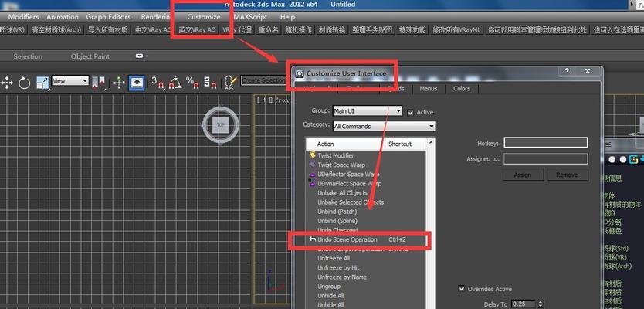Click the 清空材质球(Arch) script button
Image resolution: width=644 pixels, height=309 pixels.
click(x=56, y=30)
